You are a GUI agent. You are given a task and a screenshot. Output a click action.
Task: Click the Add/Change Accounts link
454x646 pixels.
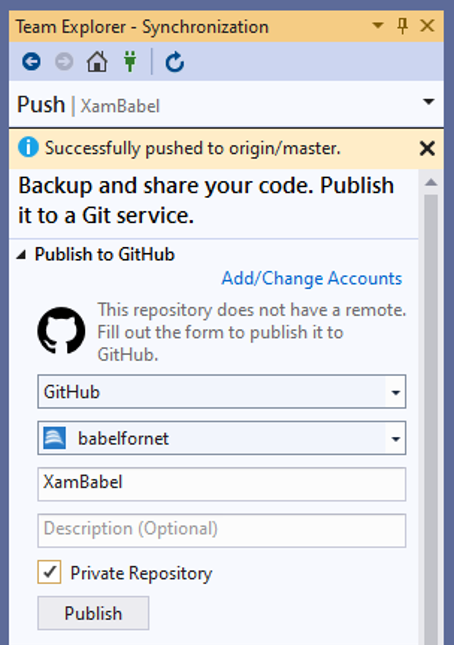(312, 278)
